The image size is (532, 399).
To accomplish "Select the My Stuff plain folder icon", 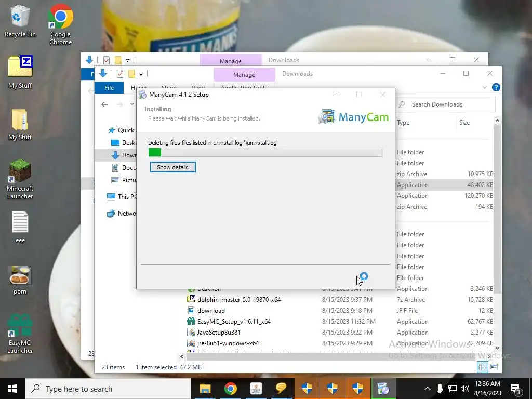I will 20,124.
